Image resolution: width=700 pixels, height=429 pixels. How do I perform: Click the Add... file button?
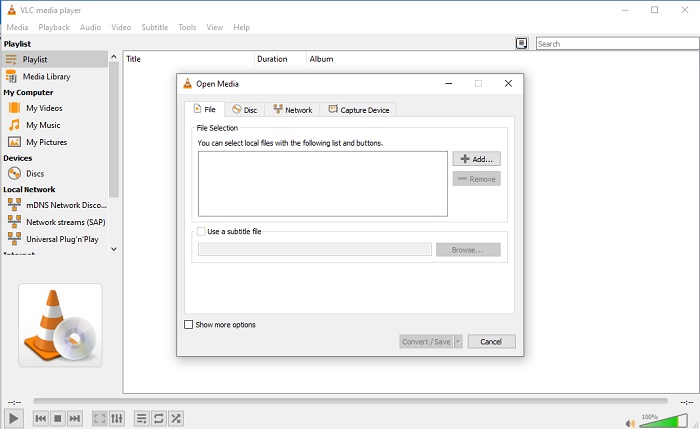point(476,159)
